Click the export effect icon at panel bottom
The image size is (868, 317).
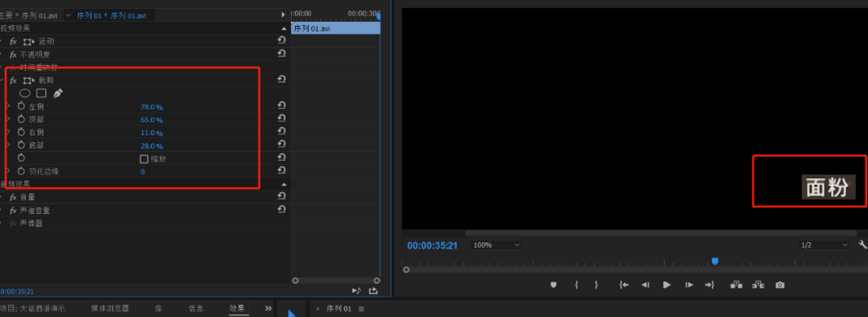pyautogui.click(x=373, y=290)
